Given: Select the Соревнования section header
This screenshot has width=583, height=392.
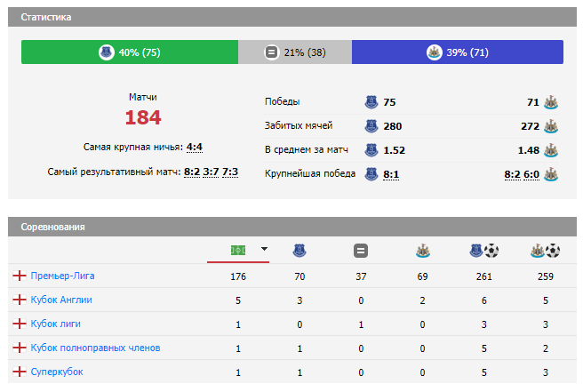Looking at the screenshot, I should 52,227.
